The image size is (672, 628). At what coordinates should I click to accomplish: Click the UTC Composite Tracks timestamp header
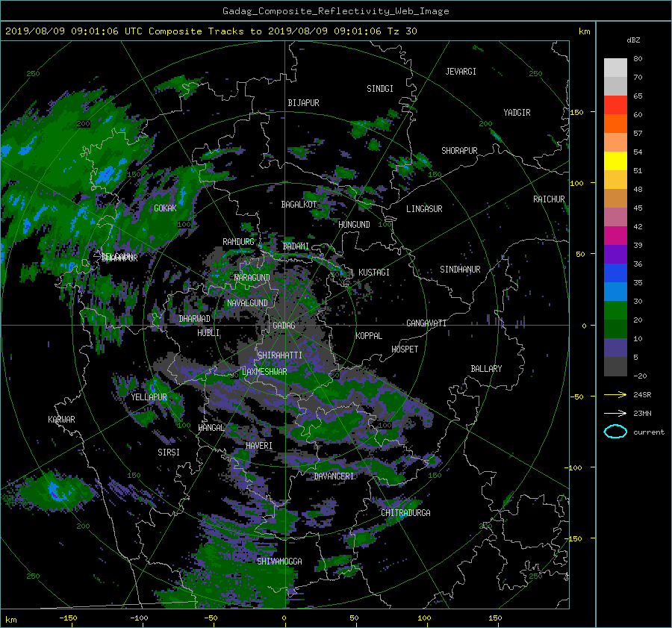[211, 31]
